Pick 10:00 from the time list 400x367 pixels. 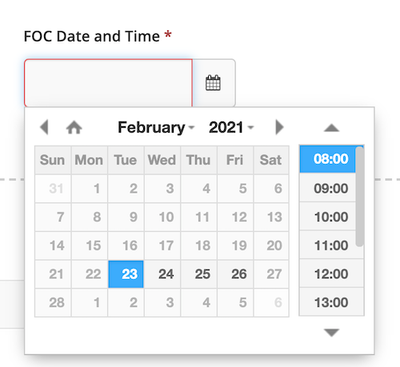(x=327, y=217)
